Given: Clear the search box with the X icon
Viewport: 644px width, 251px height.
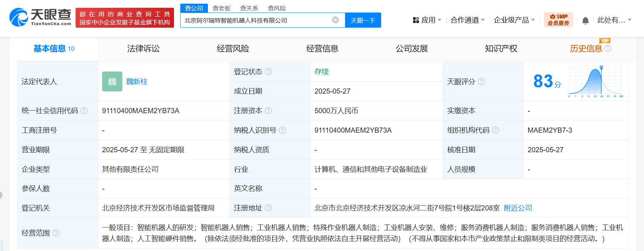Looking at the screenshot, I should 335,20.
